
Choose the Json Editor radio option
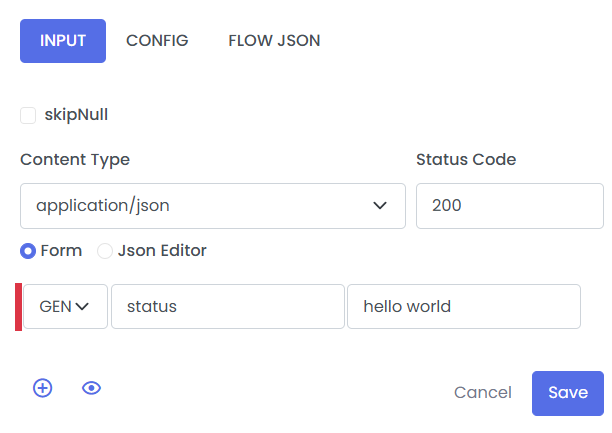coord(105,251)
